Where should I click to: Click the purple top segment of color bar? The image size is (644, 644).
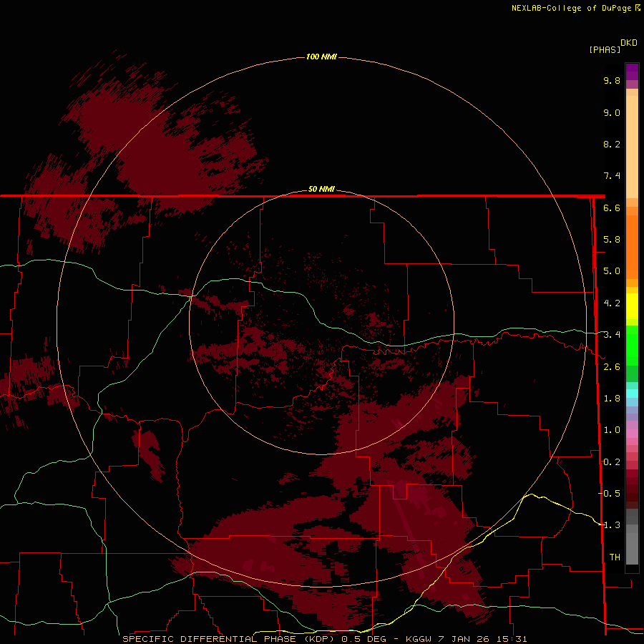(x=632, y=72)
